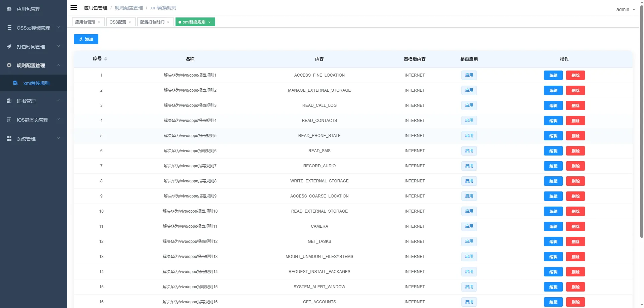This screenshot has height=308, width=644.
Task: Click the hamburger menu icon
Action: click(x=74, y=7)
